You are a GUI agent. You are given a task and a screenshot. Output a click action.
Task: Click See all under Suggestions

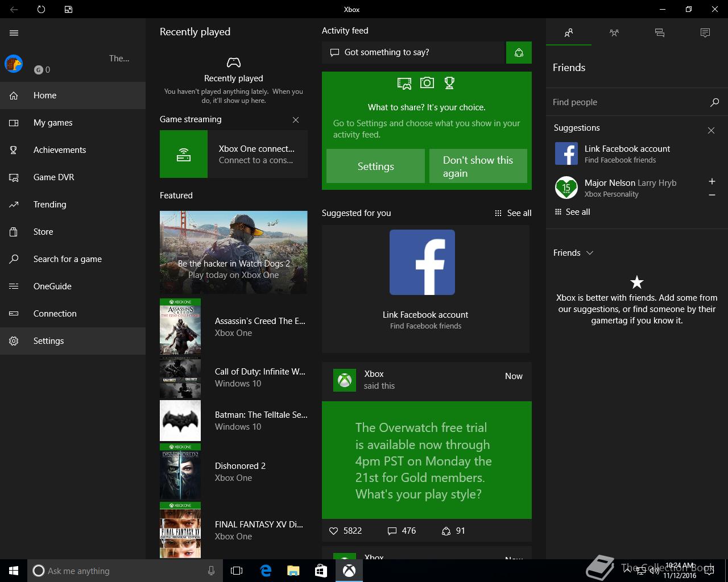tap(572, 212)
